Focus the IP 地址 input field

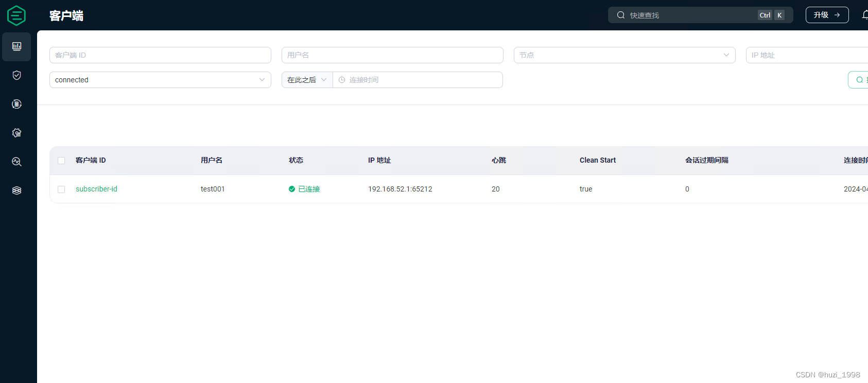click(x=807, y=55)
